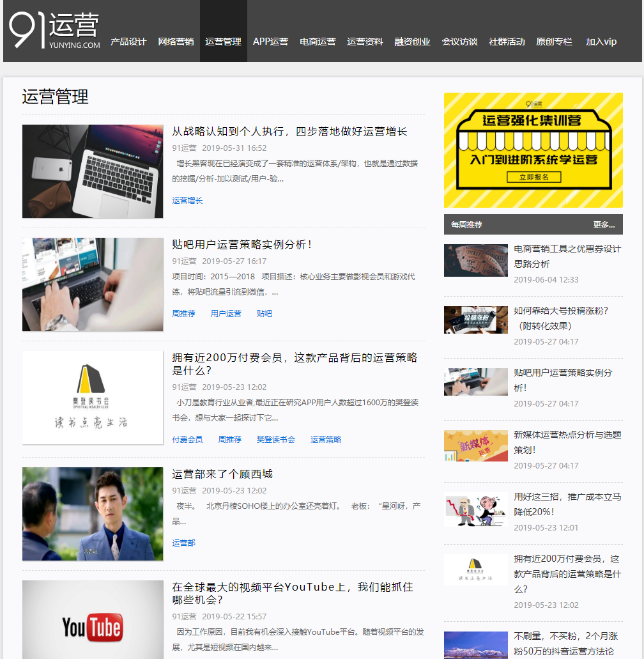This screenshot has height=659, width=644.
Task: Open sidebar article 贴吧用户运营策略实例分析
Action: [x=563, y=380]
